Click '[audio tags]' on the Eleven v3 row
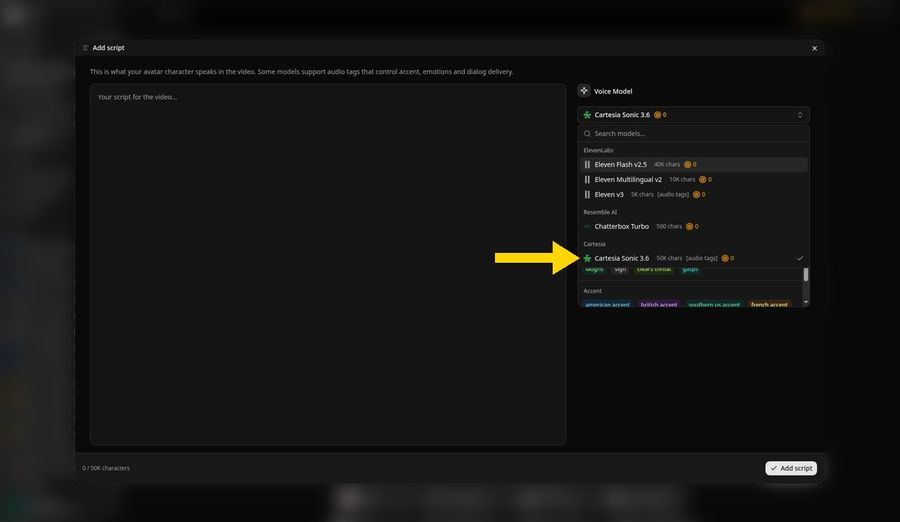Viewport: 900px width, 522px height. [x=673, y=194]
